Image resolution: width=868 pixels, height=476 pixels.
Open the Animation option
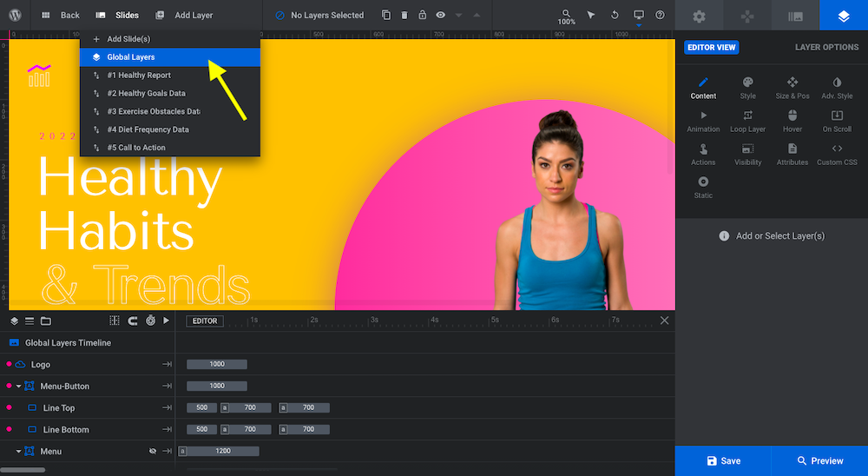point(703,122)
